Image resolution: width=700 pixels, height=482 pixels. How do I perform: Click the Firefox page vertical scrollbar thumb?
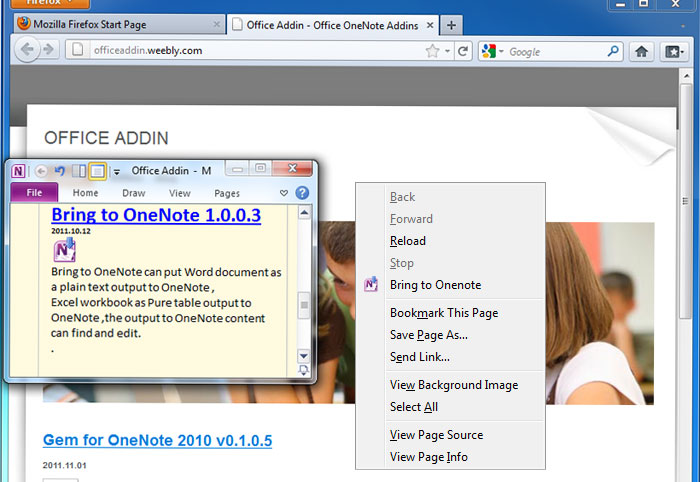(x=686, y=201)
